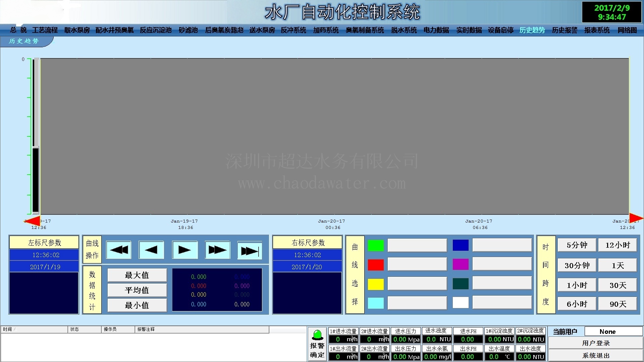This screenshot has height=362, width=644.
Task: Set time span to 1天
Action: [618, 265]
